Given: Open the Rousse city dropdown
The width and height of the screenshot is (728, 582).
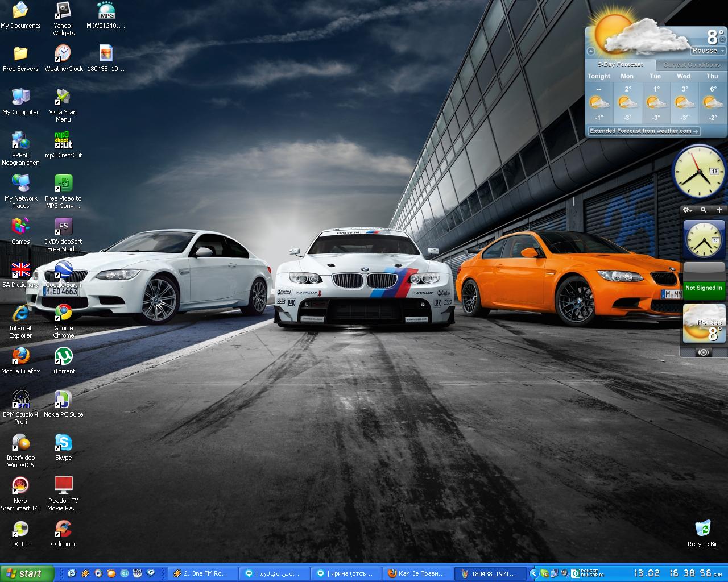Looking at the screenshot, I should click(x=708, y=51).
